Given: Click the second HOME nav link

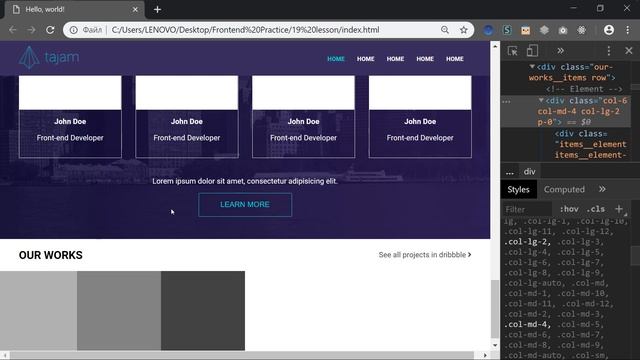Looking at the screenshot, I should pyautogui.click(x=365, y=59).
